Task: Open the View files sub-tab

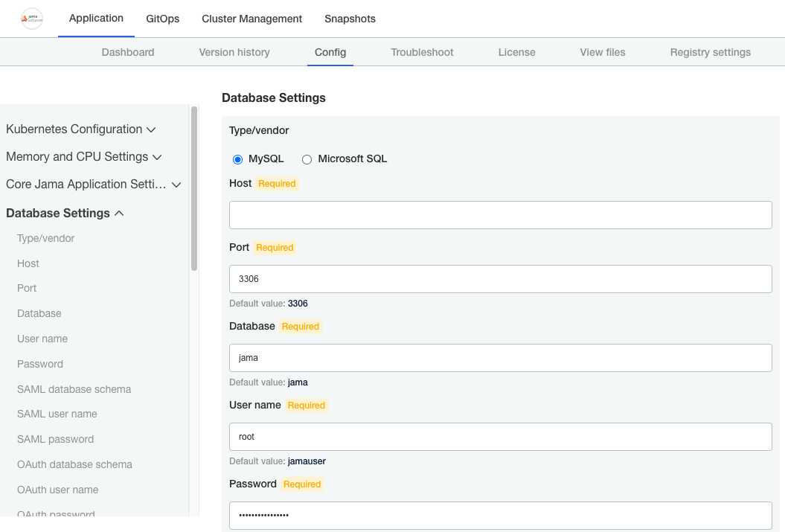Action: [603, 52]
